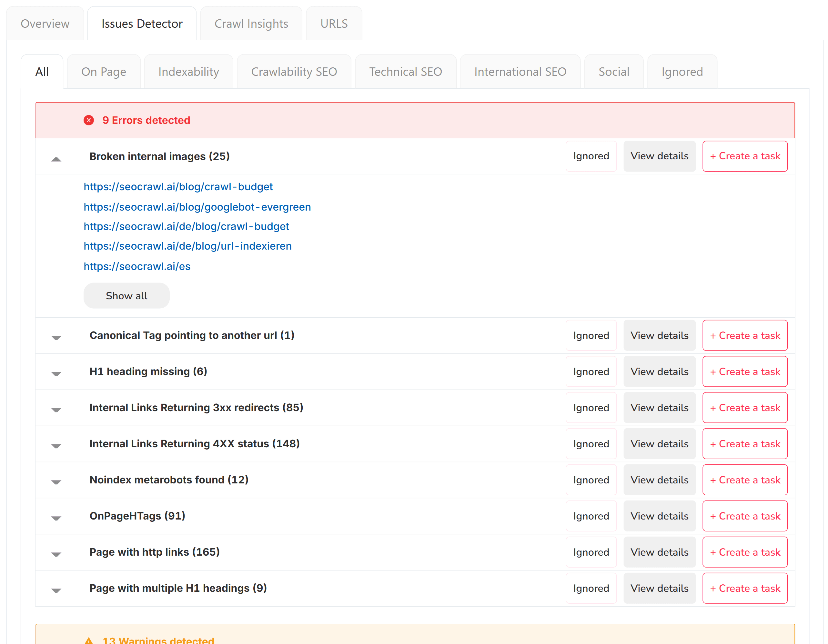Switch to the Overview tab
Screen dimensions: 828x644
tap(45, 24)
